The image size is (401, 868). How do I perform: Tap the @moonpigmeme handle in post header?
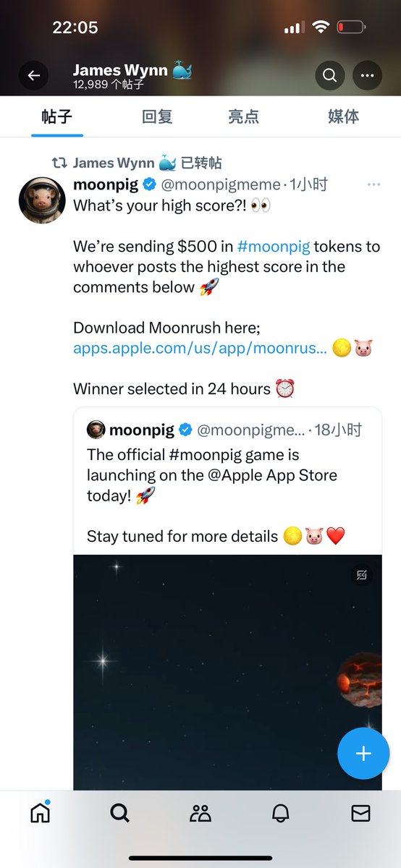[x=223, y=184]
